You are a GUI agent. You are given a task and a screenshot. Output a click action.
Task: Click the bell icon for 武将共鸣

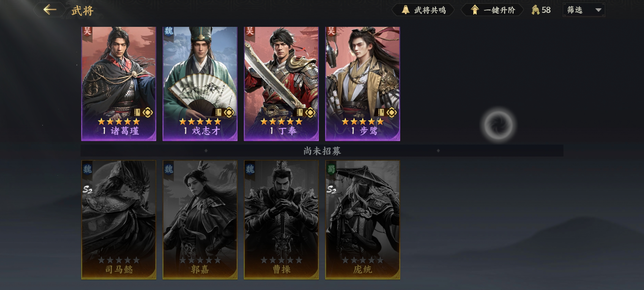405,10
